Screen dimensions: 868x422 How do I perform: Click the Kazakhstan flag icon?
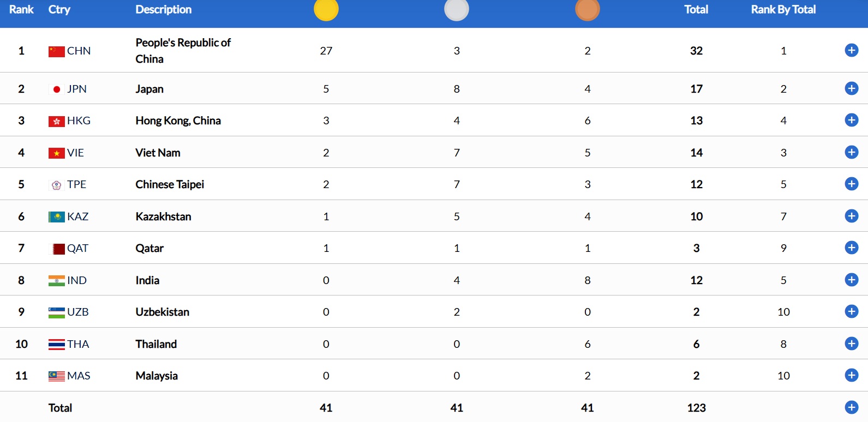click(57, 217)
